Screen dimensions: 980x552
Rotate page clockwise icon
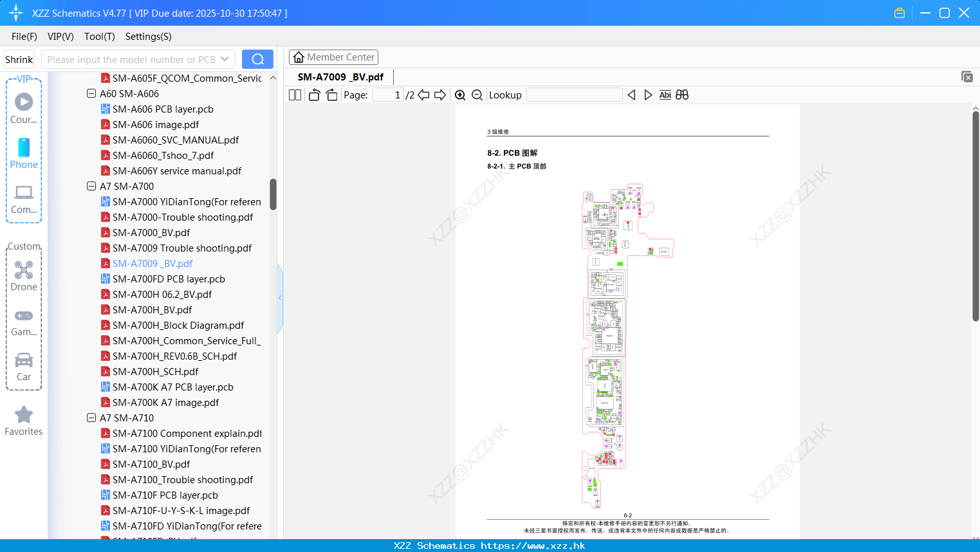[331, 95]
